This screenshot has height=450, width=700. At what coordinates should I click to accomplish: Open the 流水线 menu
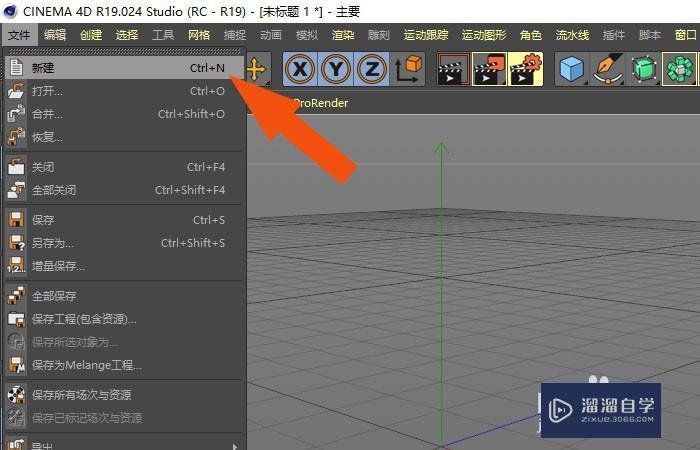click(x=572, y=35)
